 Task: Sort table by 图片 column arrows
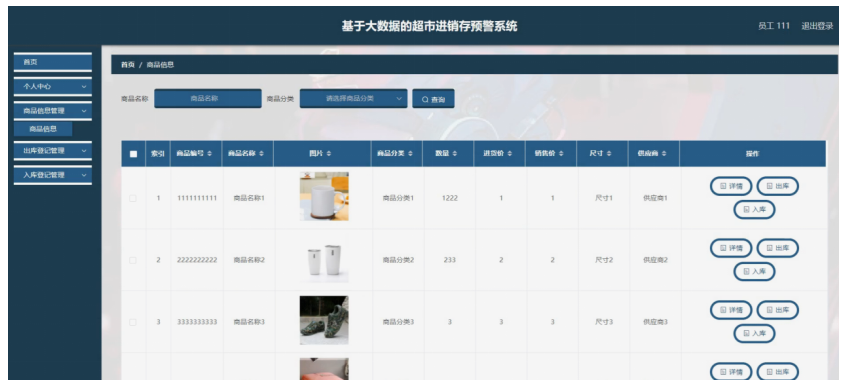coord(329,154)
